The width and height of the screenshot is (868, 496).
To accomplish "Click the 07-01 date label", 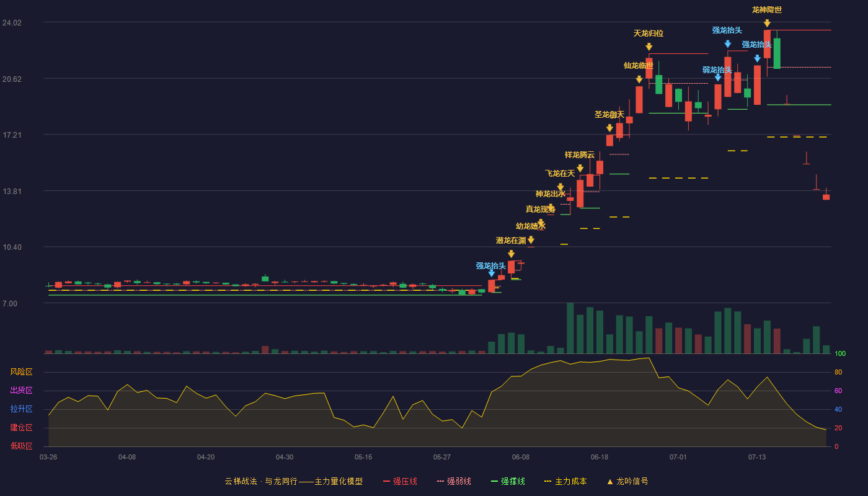I will click(678, 457).
